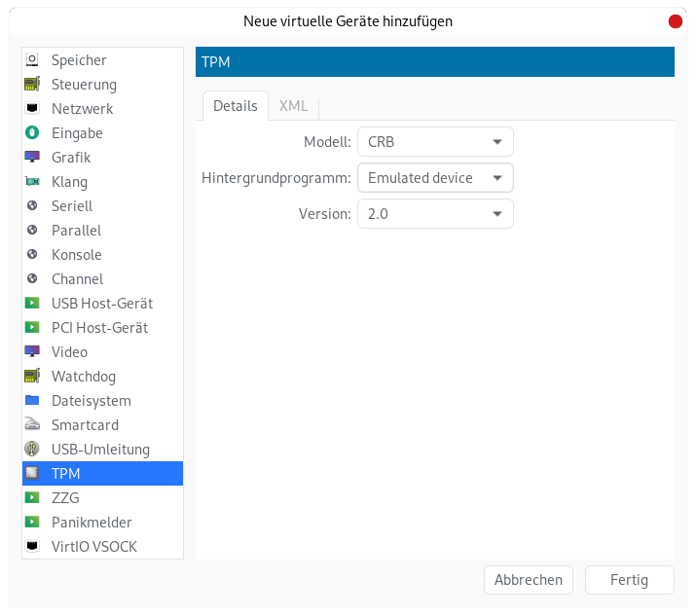This screenshot has width=696, height=616.
Task: Open the Modell CRB dropdown
Action: 435,142
